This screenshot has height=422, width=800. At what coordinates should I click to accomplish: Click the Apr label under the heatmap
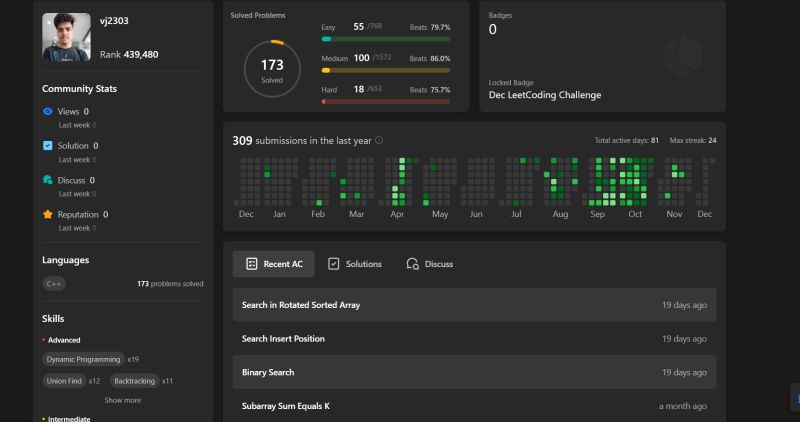click(397, 214)
